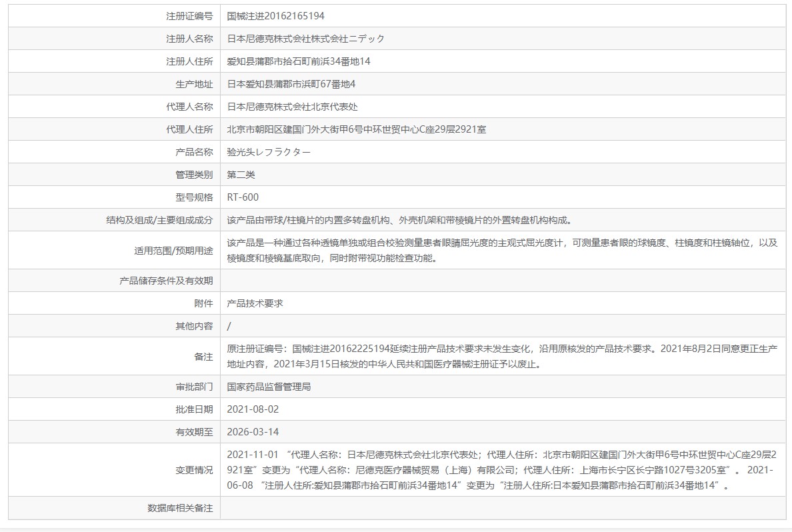The height and width of the screenshot is (532, 792).
Task: Select registration number 国械注进20162165194
Action: click(x=275, y=16)
